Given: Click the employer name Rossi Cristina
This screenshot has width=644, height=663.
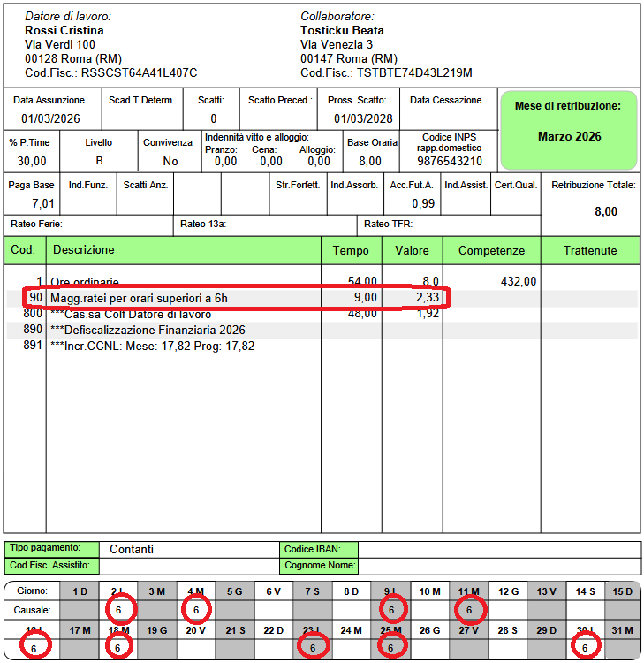Looking at the screenshot, I should coord(64,31).
